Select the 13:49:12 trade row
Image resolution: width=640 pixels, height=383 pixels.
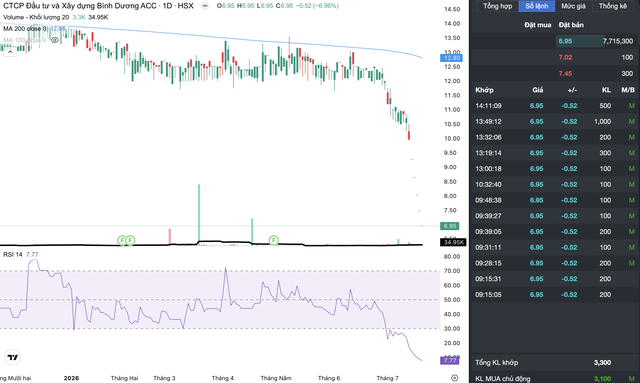[x=554, y=122]
